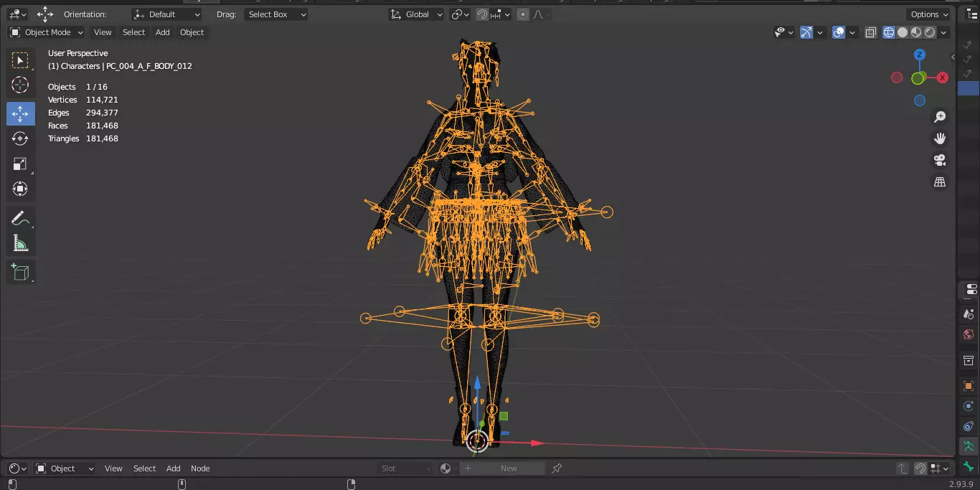Open the viewport Select menu
The image size is (980, 490).
[133, 32]
